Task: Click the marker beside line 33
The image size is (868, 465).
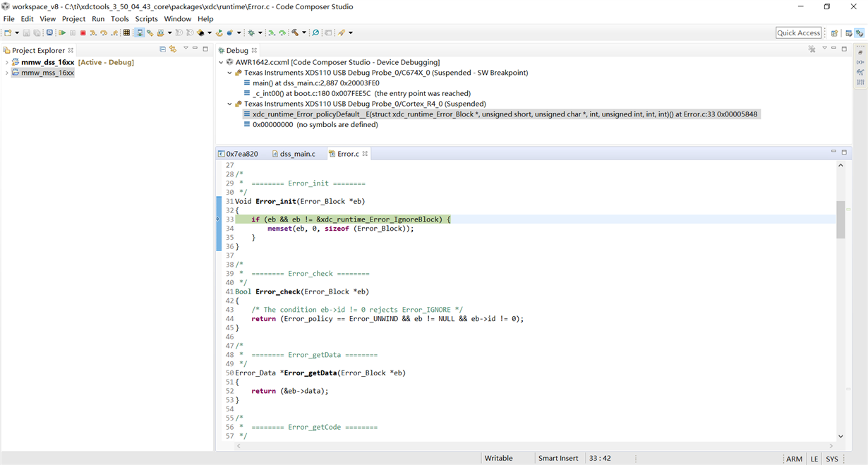Action: point(218,219)
